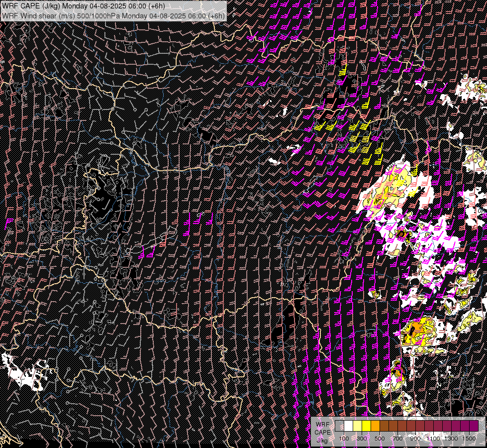This screenshot has height=448, width=487.
Task: Click the 1500 legend label
Action: point(469,439)
